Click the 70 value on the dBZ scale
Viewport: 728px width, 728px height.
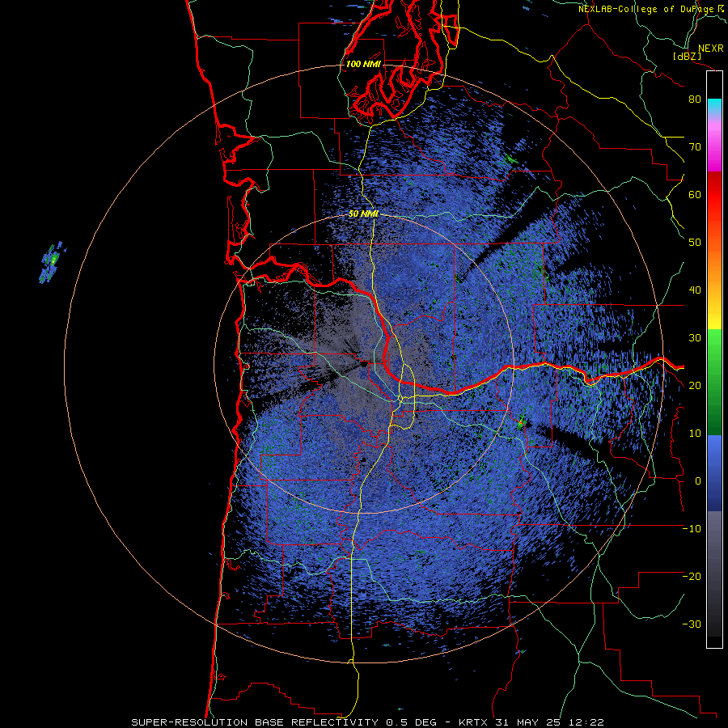695,147
